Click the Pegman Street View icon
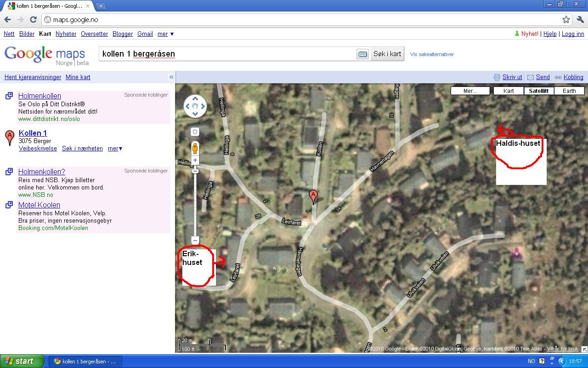This screenshot has height=368, width=588. [195, 148]
